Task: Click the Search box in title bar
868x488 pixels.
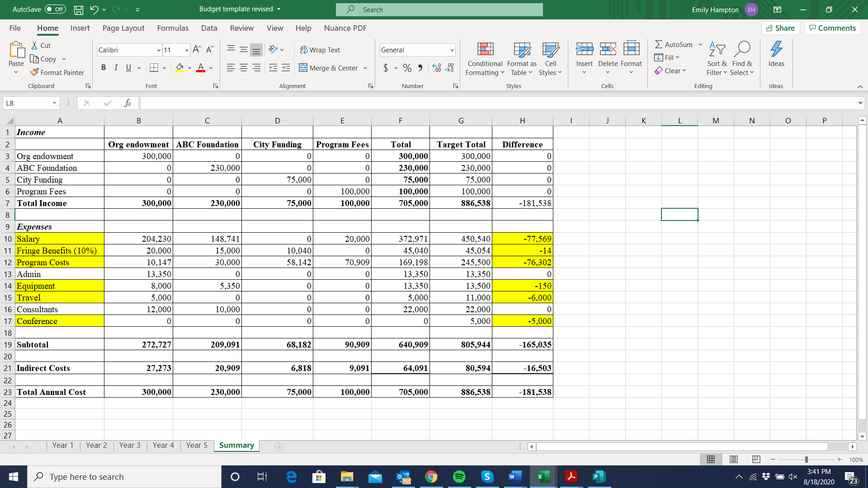Action: pyautogui.click(x=439, y=9)
